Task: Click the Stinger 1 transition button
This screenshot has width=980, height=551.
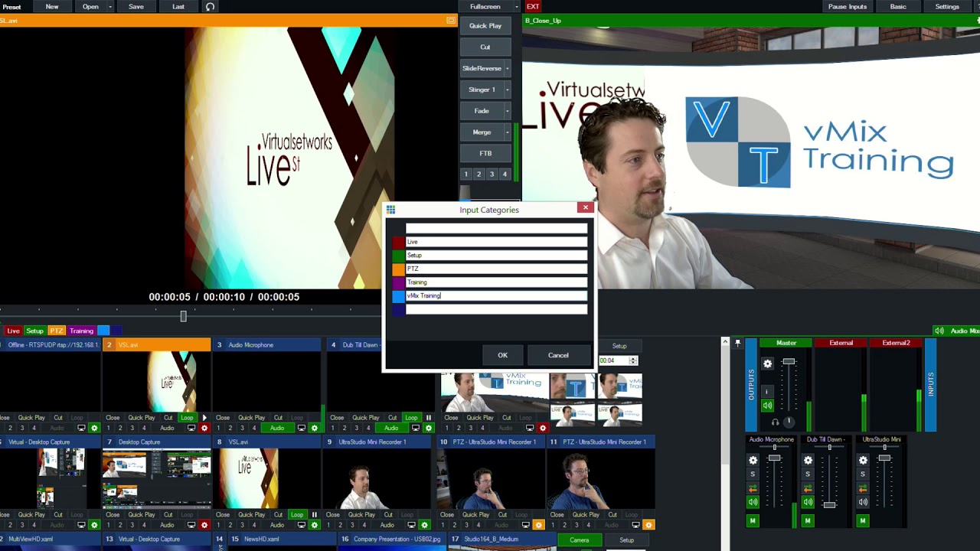Action: [x=482, y=90]
